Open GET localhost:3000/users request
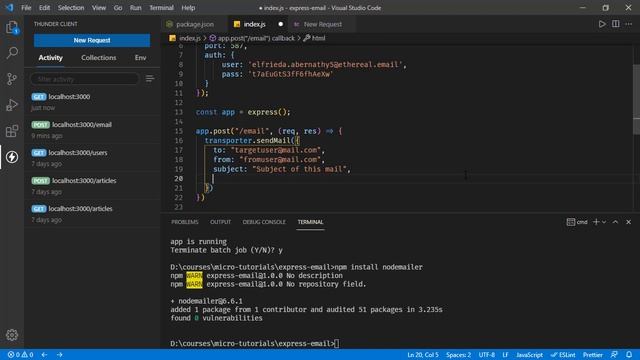Image resolution: width=640 pixels, height=360 pixels. click(x=92, y=158)
